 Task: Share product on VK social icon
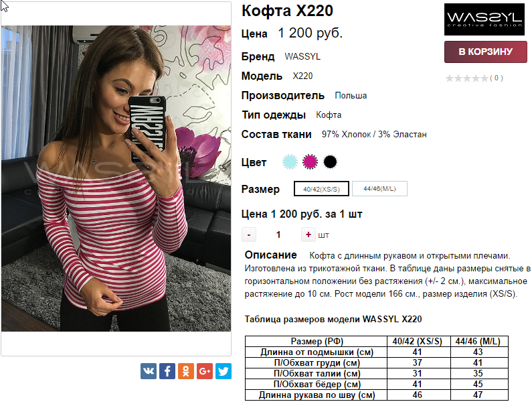click(x=149, y=371)
